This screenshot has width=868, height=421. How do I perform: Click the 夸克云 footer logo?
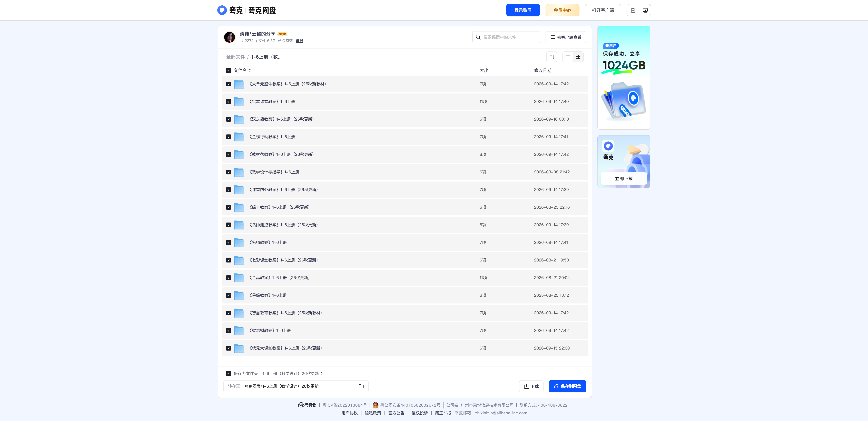pos(307,405)
